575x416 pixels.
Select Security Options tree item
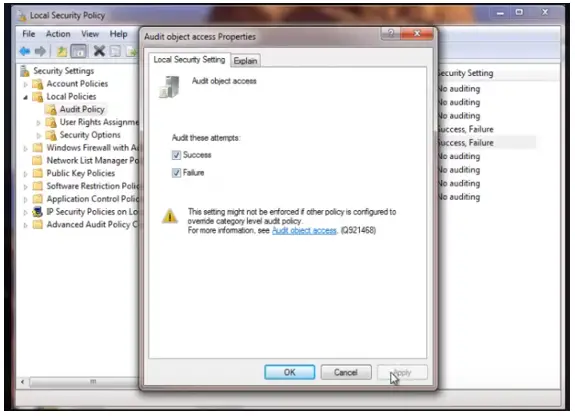click(x=90, y=135)
